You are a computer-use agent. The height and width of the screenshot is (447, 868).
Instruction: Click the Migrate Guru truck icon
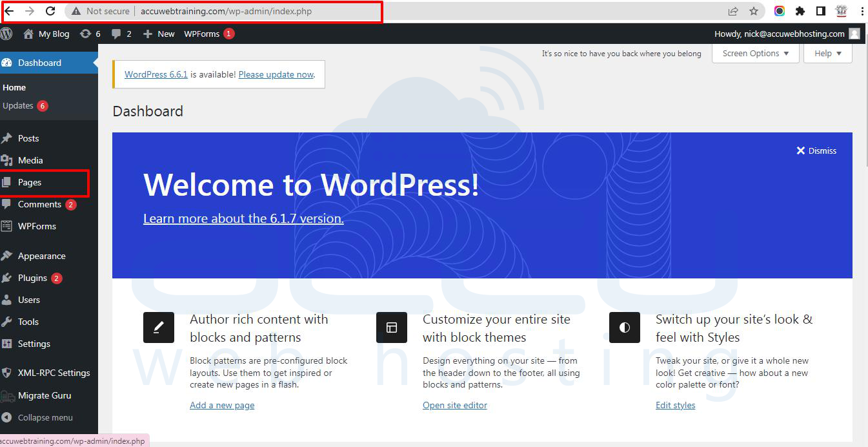pos(7,395)
